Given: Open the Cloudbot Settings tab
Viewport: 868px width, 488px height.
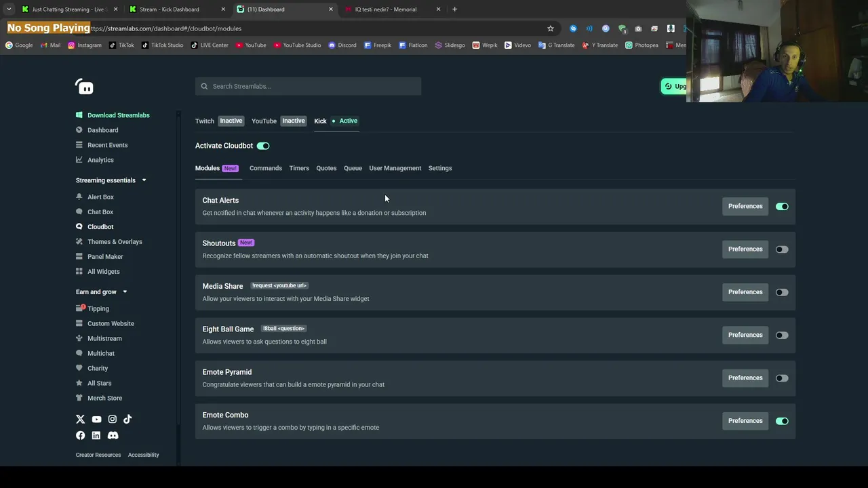Looking at the screenshot, I should pyautogui.click(x=440, y=168).
